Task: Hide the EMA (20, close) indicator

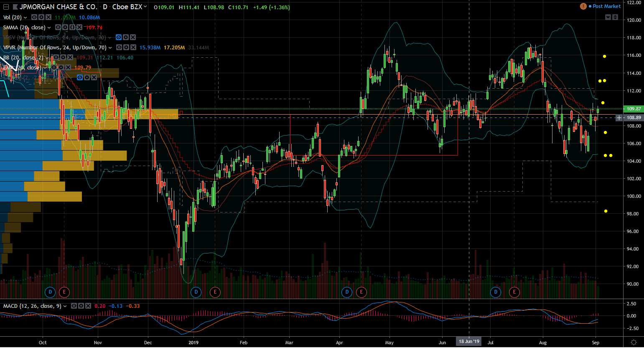Action: (54, 68)
